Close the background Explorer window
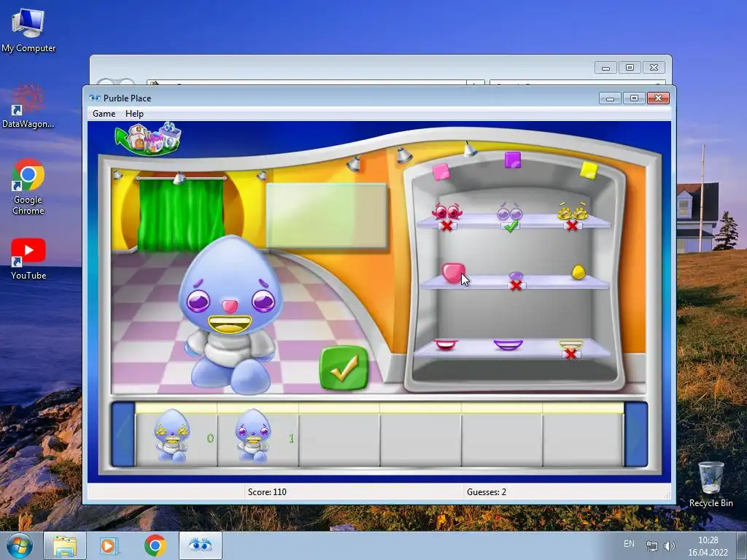The height and width of the screenshot is (560, 747). 654,68
